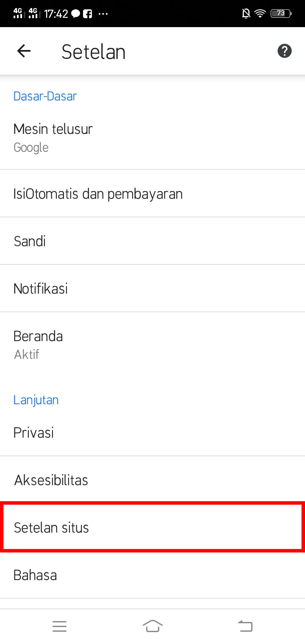Open the Privasi settings entry
305x644 pixels.
click(x=152, y=433)
